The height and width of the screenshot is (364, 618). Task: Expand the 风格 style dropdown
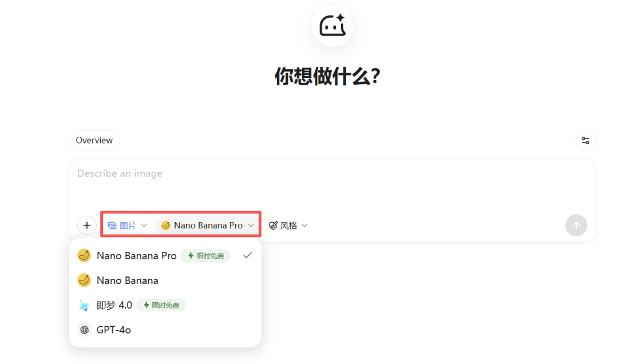click(288, 225)
